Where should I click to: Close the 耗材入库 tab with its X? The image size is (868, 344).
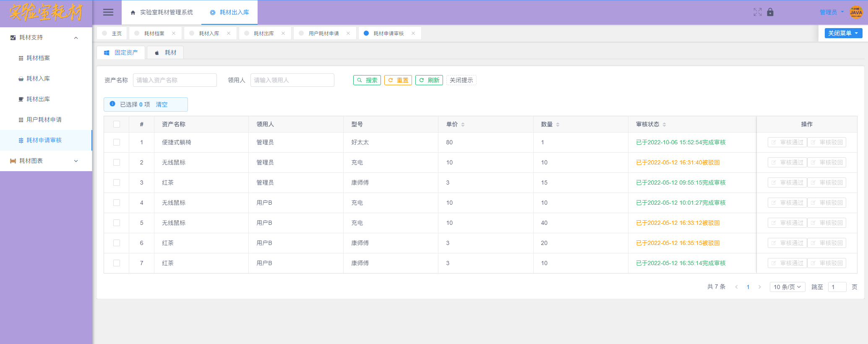229,34
